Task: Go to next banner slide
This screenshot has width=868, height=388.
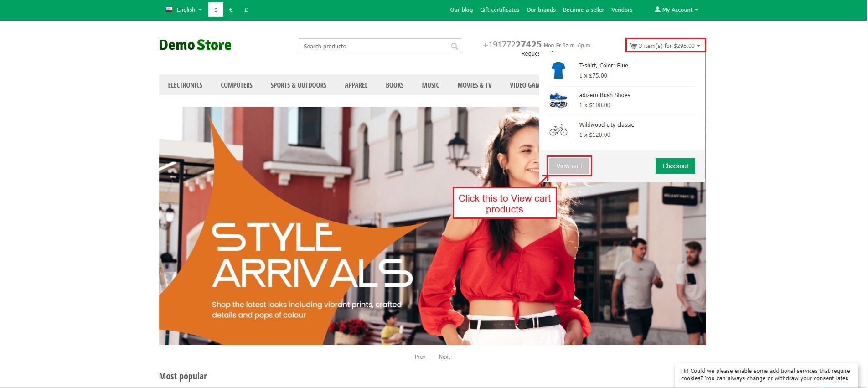Action: (444, 357)
